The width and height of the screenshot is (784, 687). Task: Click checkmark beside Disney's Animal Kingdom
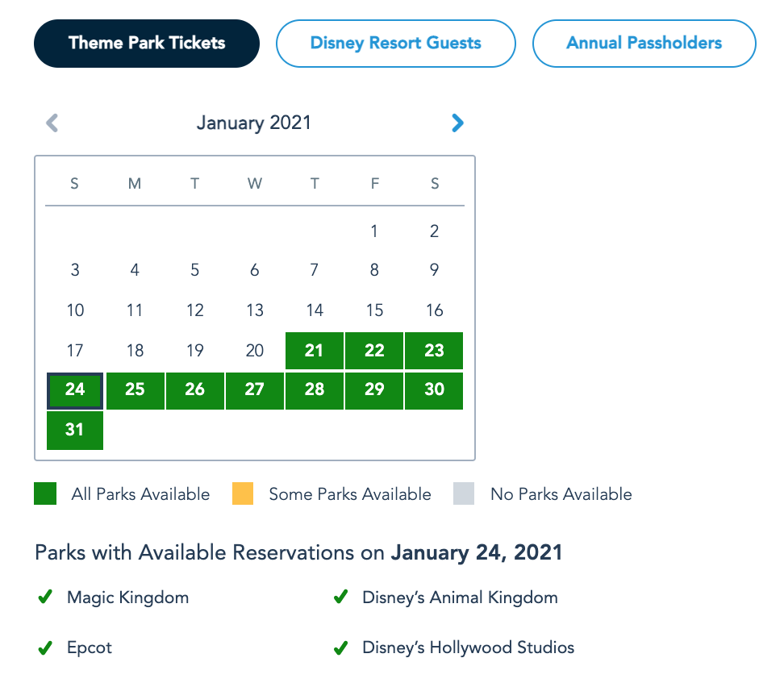(x=340, y=597)
